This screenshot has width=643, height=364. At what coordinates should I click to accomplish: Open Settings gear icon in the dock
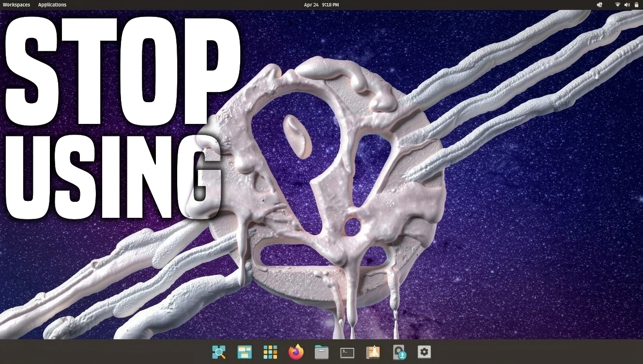424,352
